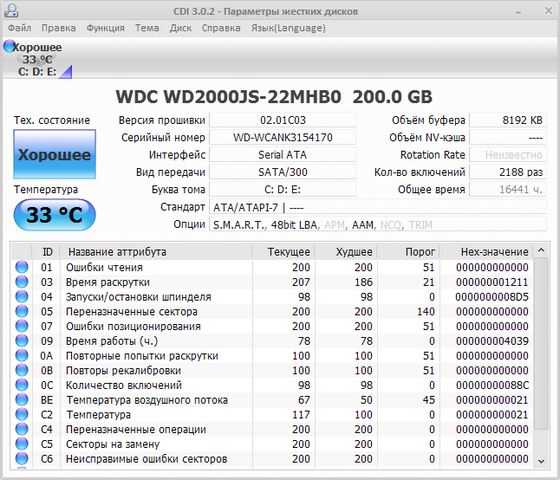
Task: Click the blue status orb beside Хорошее drive entry
Action: pos(9,46)
